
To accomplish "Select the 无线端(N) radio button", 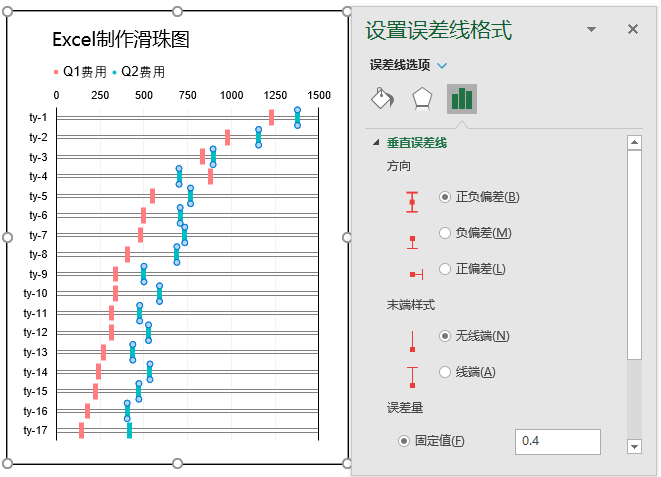I will (445, 336).
